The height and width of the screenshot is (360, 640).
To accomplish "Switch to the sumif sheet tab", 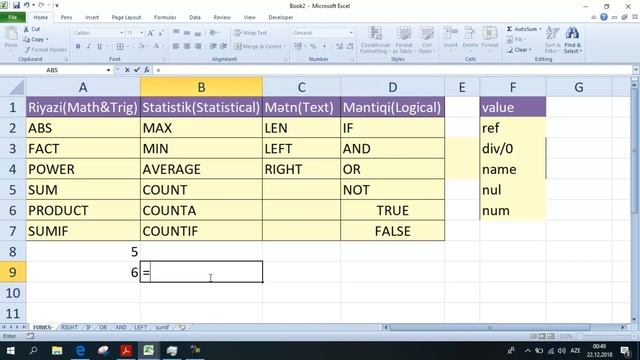I will pos(162,327).
